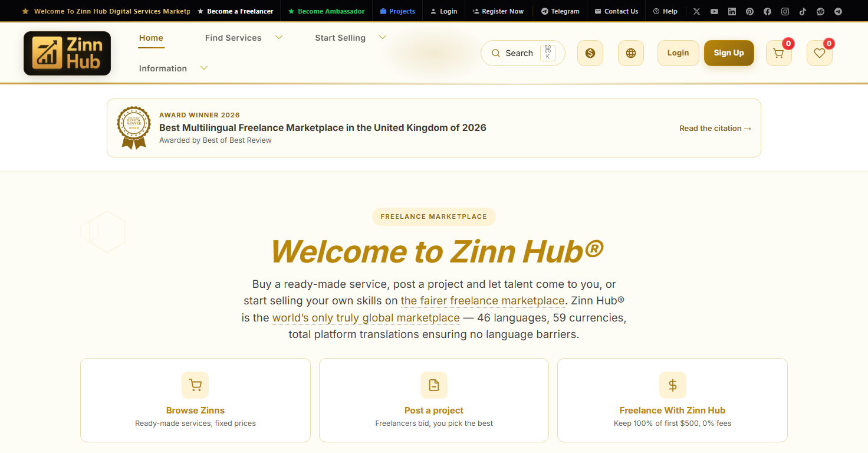Expand the Information menu chevron
Viewport: 868px width, 453px height.
[x=204, y=68]
